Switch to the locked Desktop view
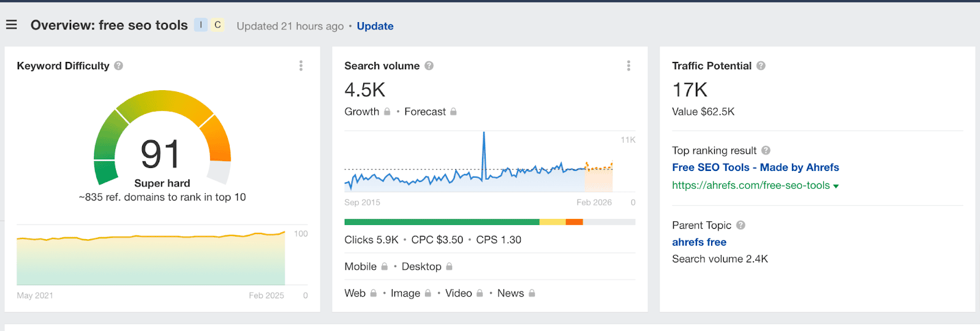980x331 pixels. click(x=427, y=267)
